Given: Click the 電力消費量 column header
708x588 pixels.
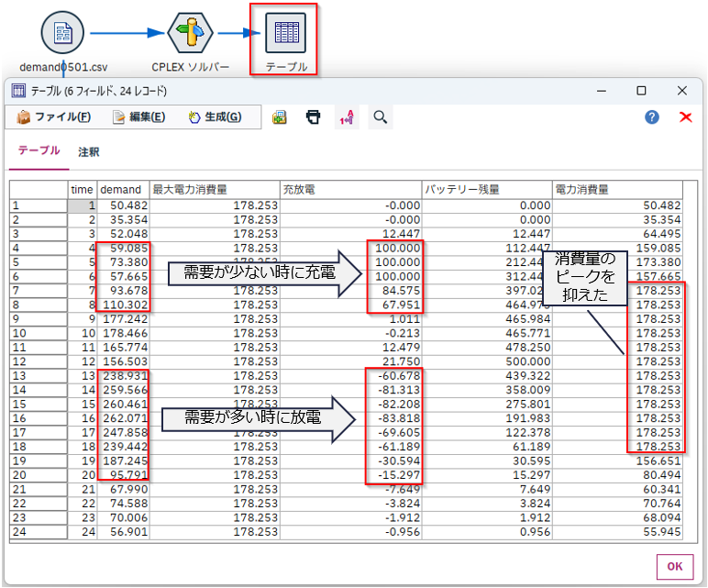Looking at the screenshot, I should [x=617, y=190].
